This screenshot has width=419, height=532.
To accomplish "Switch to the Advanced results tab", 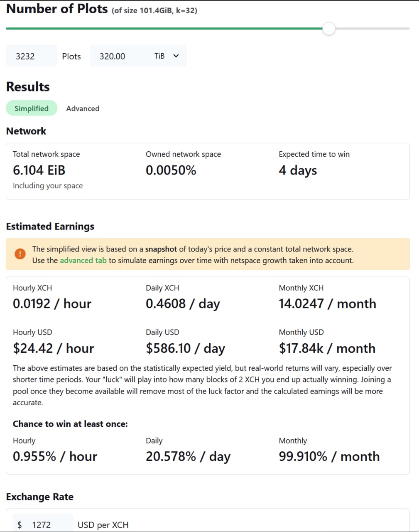I will 83,108.
